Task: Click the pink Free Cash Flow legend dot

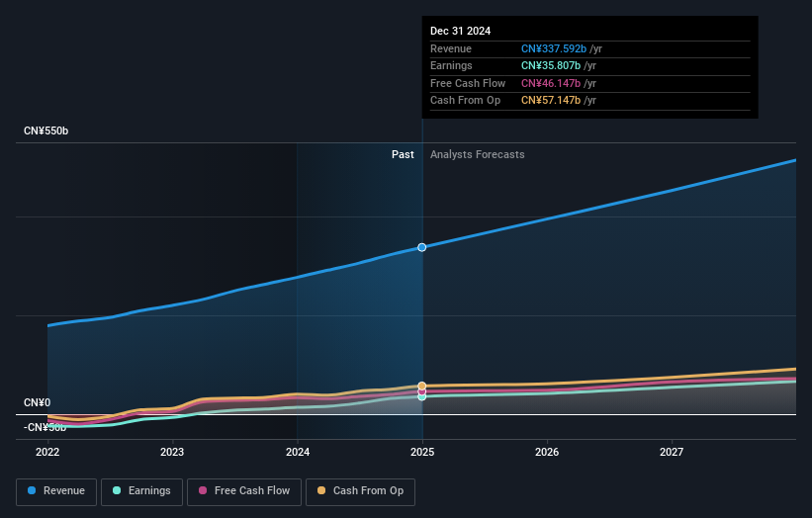Action: click(203, 490)
